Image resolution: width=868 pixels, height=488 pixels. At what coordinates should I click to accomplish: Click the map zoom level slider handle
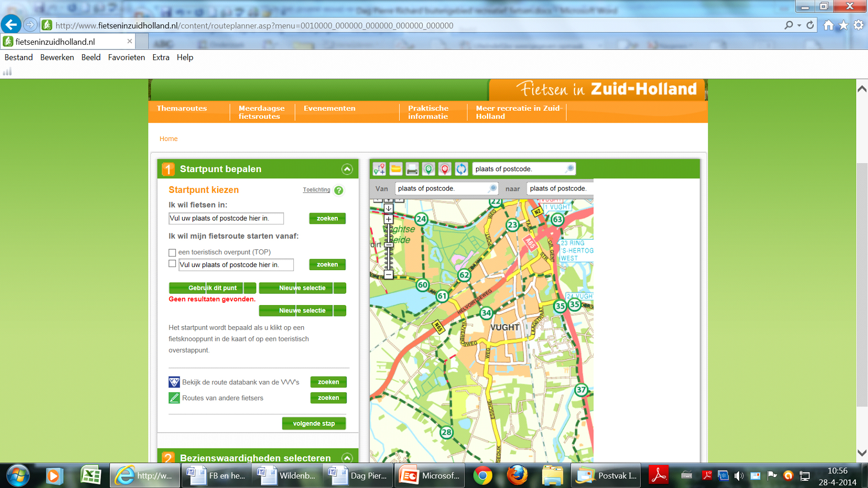click(x=388, y=245)
